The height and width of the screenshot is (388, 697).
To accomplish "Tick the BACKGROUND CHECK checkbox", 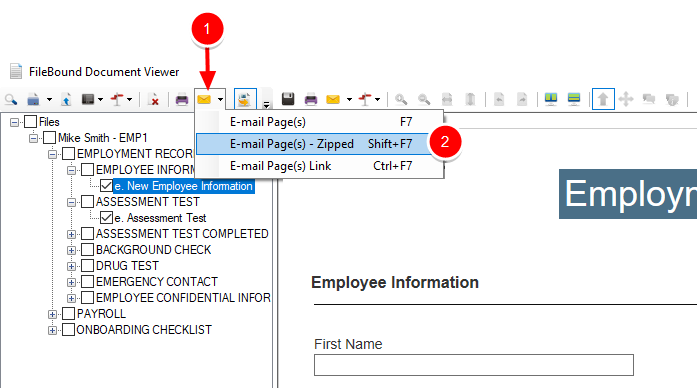I will [88, 250].
